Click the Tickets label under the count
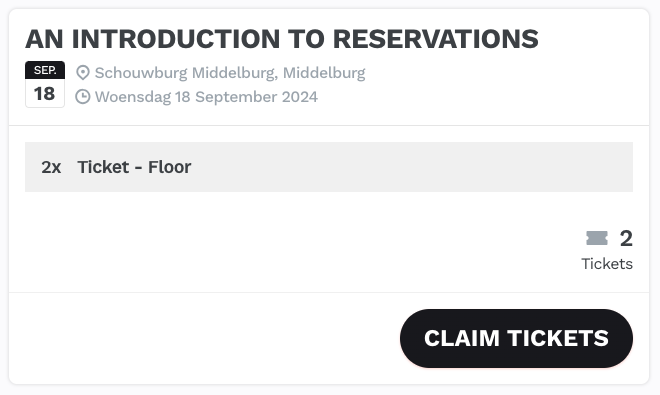The height and width of the screenshot is (395, 660). pos(607,264)
